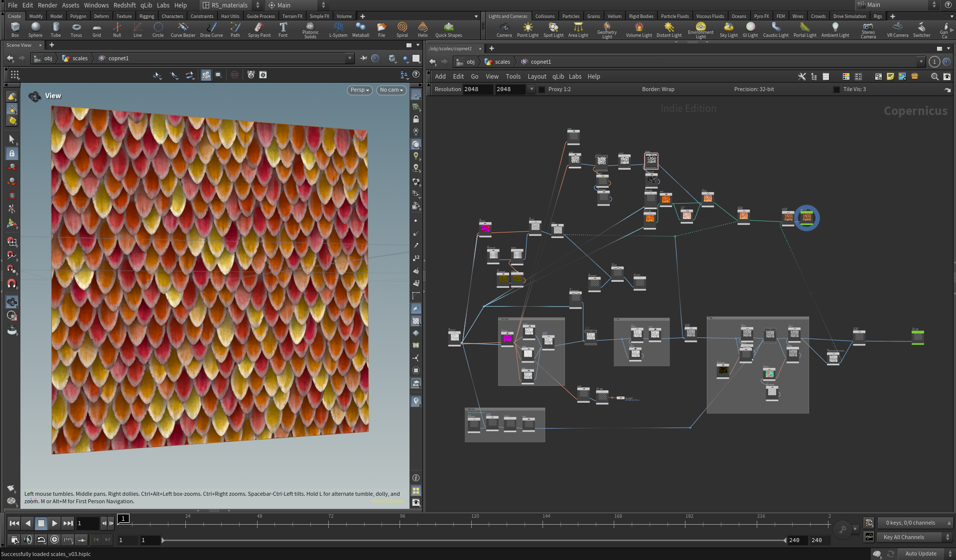Toggle real time playback clock button
The height and width of the screenshot is (560, 956).
pos(54,540)
